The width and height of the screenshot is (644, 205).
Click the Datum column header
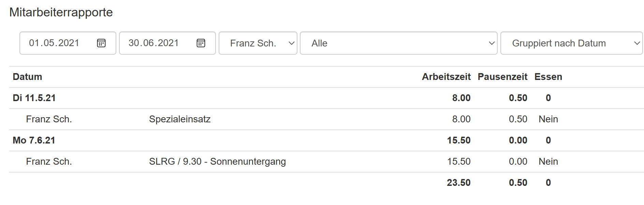click(x=27, y=77)
